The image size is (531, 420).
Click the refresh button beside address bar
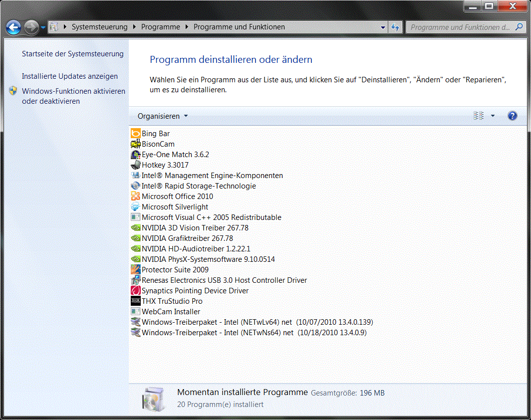click(x=395, y=27)
